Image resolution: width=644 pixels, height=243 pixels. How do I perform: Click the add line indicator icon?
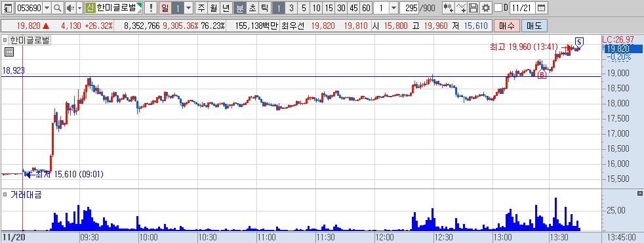pos(461,8)
